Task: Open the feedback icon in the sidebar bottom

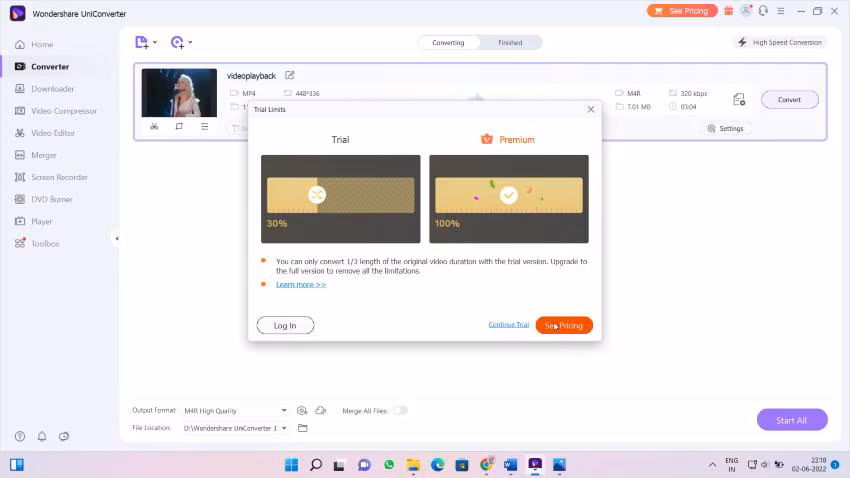Action: coord(64,436)
